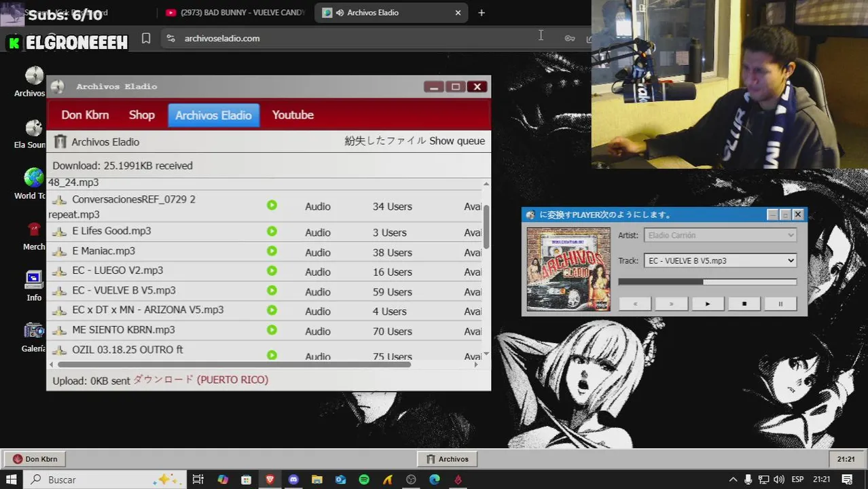Play EC x DT x MN - ARIZONA green button

click(x=272, y=310)
